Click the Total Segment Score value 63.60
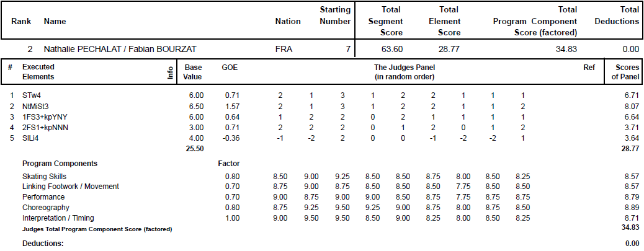 point(392,50)
